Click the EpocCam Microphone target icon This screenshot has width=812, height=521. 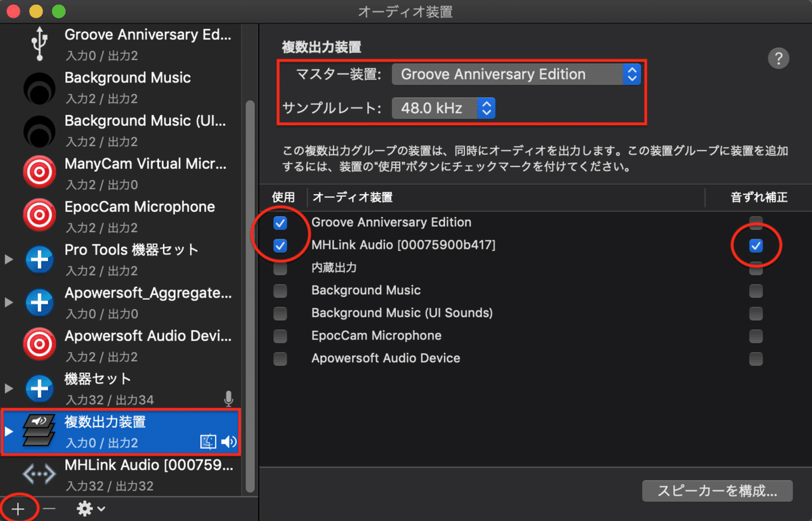[x=40, y=217]
